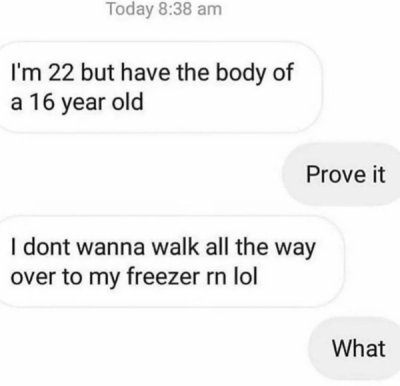
Task: Tap the 'I'm 22 but have the body' message
Action: coord(159,87)
